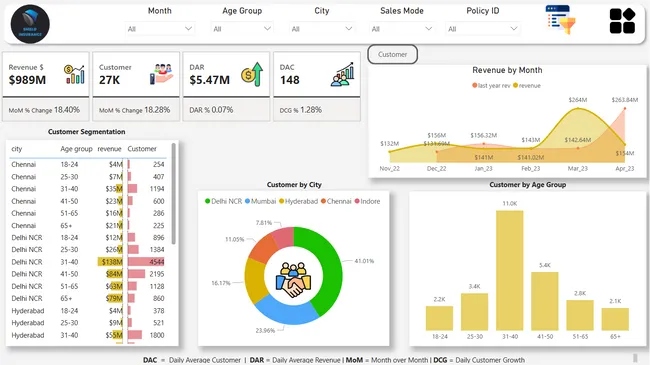Open the four-squares navigation menu icon

[x=622, y=21]
